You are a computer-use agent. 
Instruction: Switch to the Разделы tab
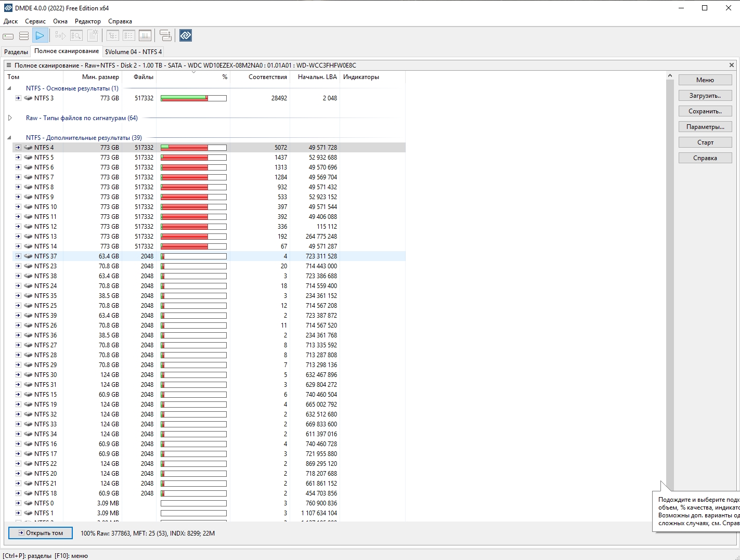click(16, 52)
